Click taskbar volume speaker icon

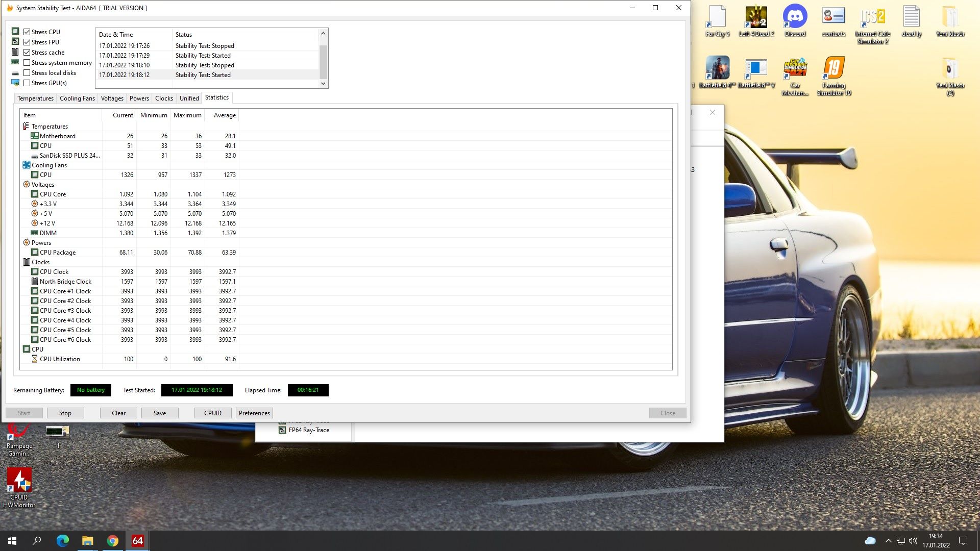(913, 541)
